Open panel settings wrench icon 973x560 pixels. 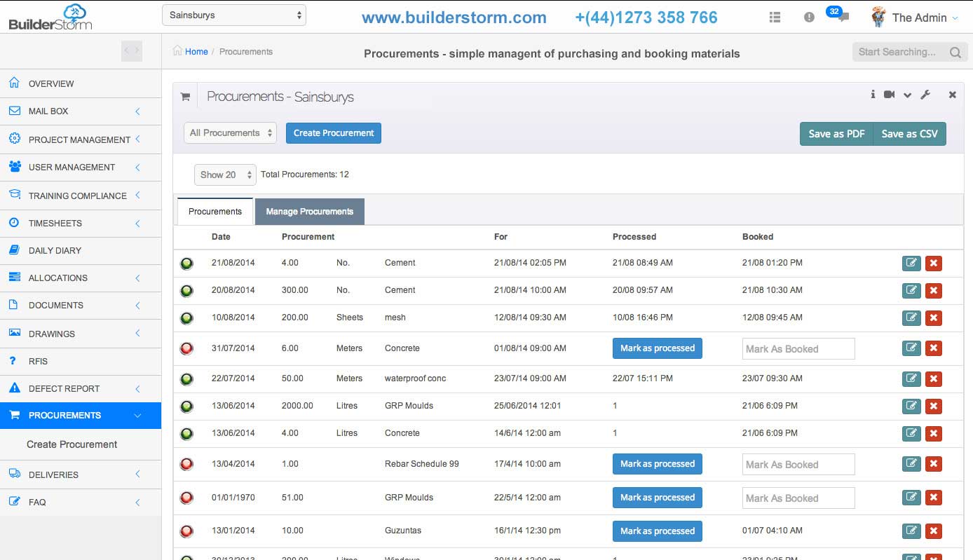point(925,95)
